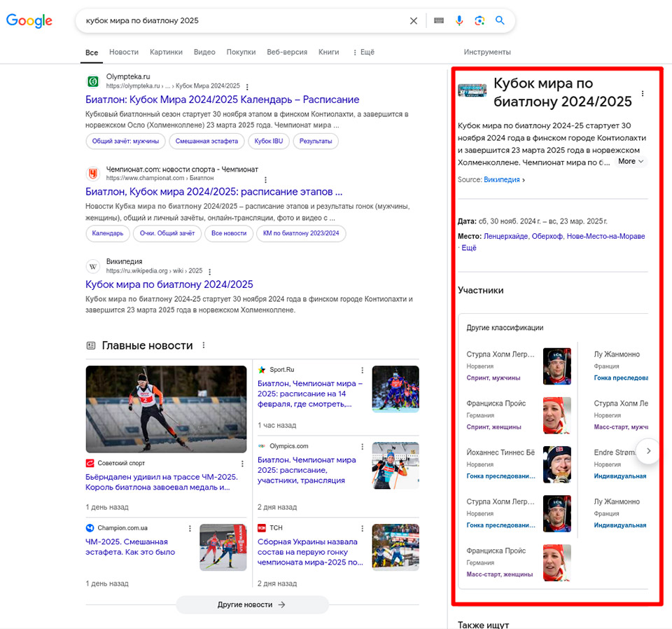Open Olympics.com расписание, участники, трансляция article

click(307, 470)
